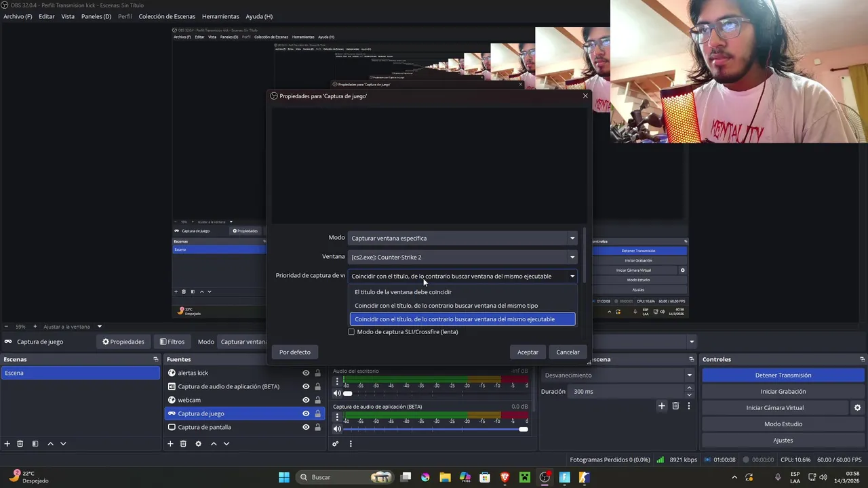The height and width of the screenshot is (488, 868).
Task: Move source down in Fuentes list
Action: tap(226, 444)
